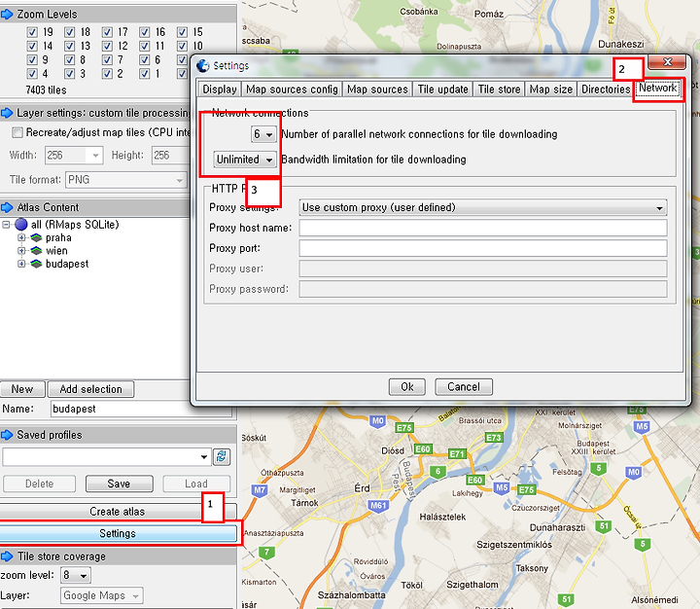Click the layer icon beside wien
The height and width of the screenshot is (609, 700).
coord(36,251)
